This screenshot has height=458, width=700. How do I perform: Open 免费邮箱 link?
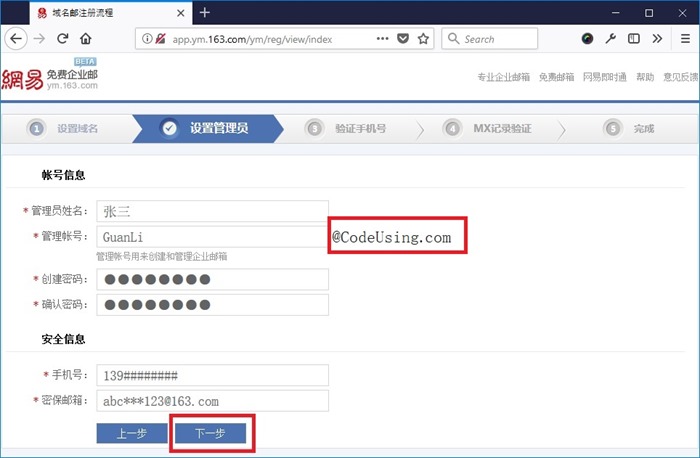click(x=556, y=77)
